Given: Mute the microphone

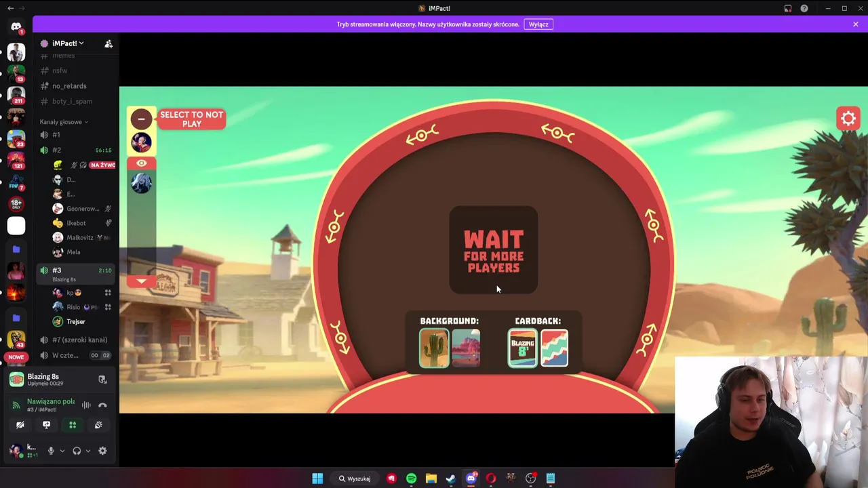Looking at the screenshot, I should point(51,451).
